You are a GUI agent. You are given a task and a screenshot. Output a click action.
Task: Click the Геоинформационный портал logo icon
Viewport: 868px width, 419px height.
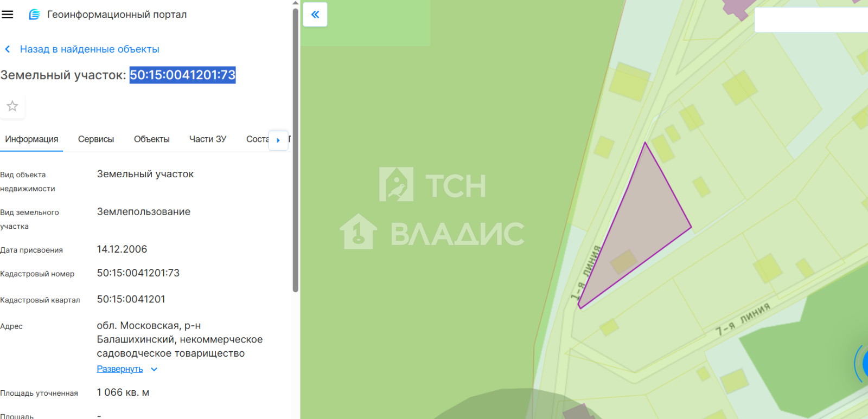pos(34,15)
